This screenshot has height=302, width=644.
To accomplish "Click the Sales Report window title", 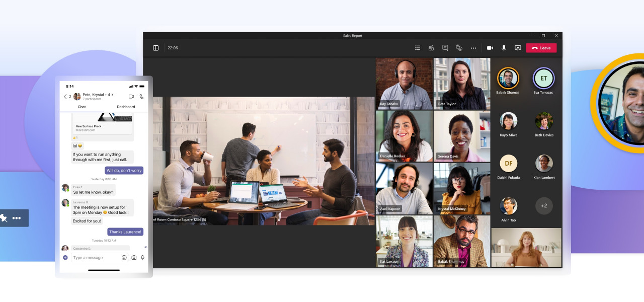I will (353, 36).
